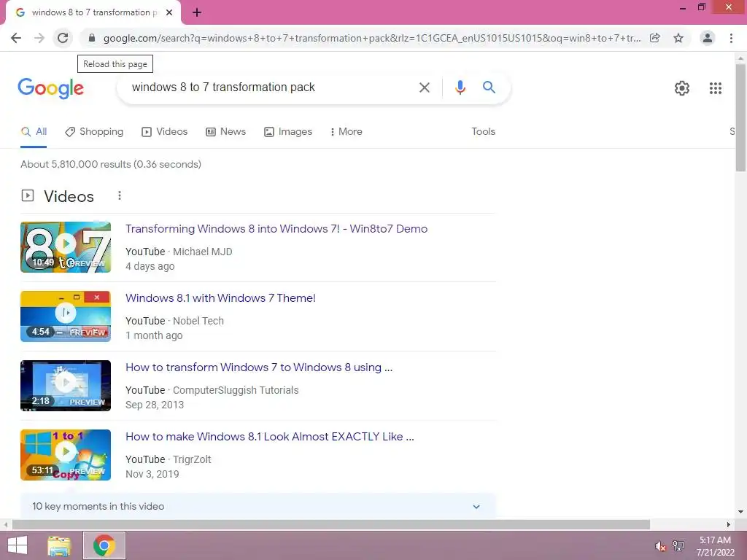Click horizontal scrollbar left arrow

coord(5,524)
